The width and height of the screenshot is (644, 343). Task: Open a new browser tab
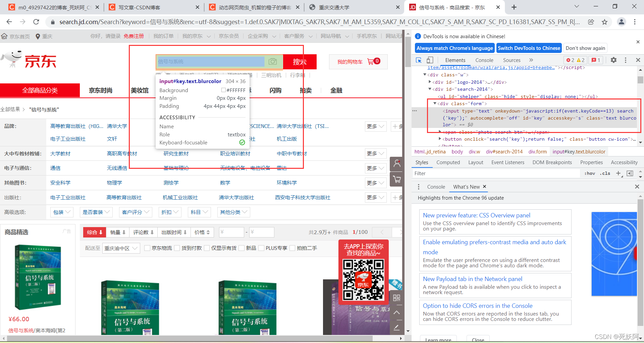(x=514, y=7)
